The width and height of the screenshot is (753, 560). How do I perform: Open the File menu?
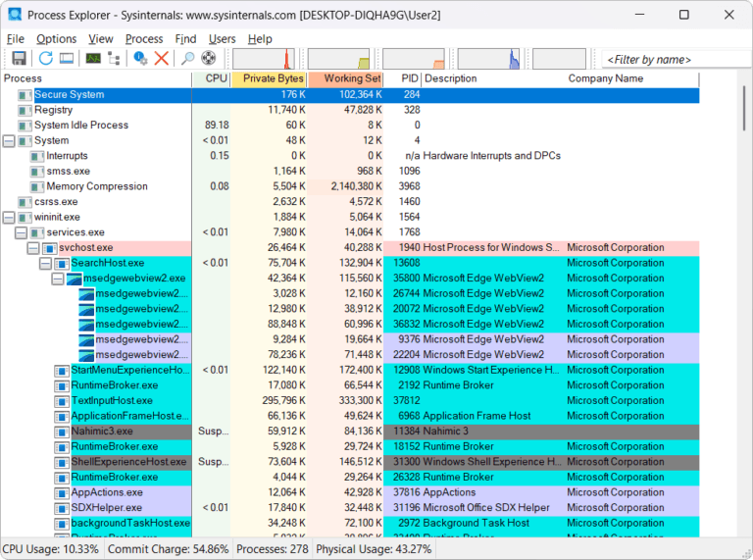[x=16, y=39]
